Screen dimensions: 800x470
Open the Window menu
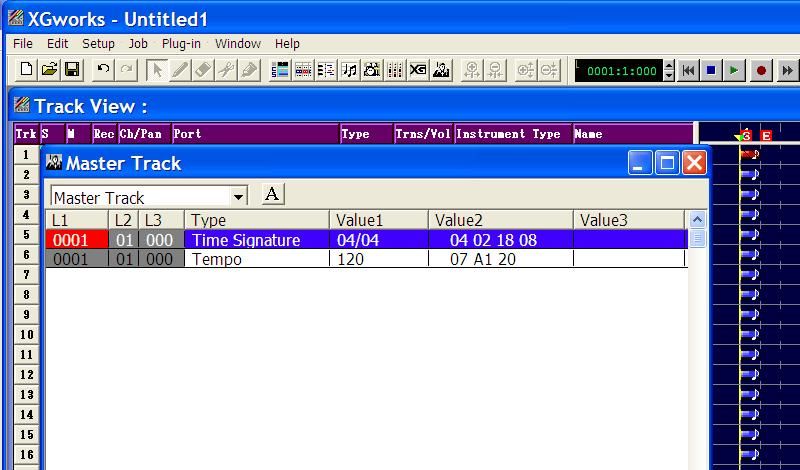(238, 43)
